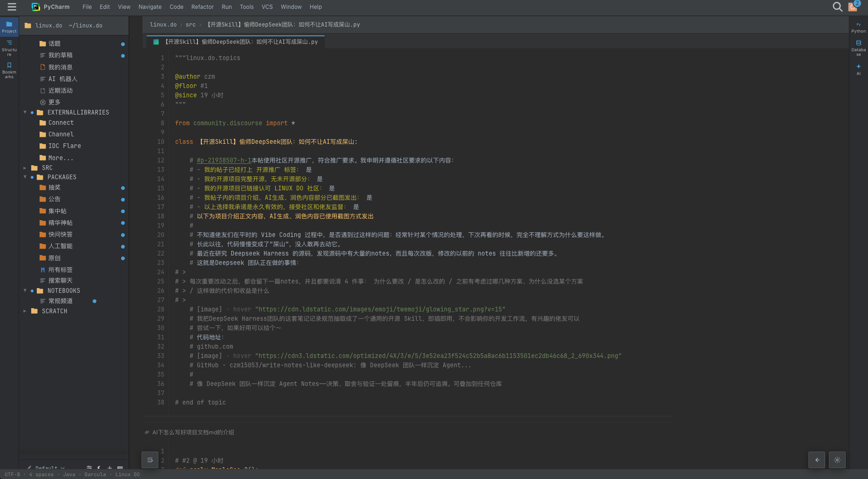Screen dimensions: 868x479
Task: Click the 话题 folder icon
Action: [43, 44]
